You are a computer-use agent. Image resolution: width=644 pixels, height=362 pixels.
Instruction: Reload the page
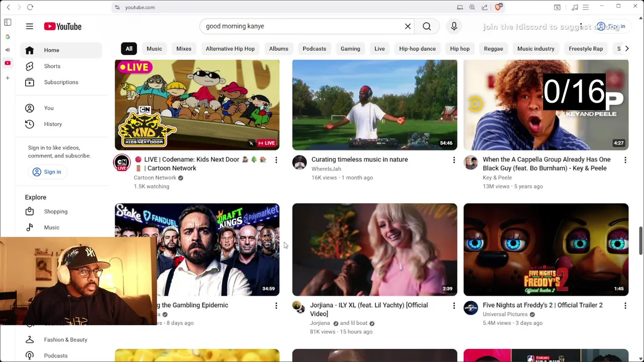coord(30,7)
